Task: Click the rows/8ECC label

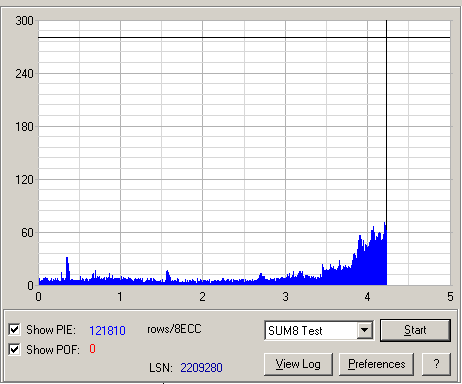Action: 174,329
